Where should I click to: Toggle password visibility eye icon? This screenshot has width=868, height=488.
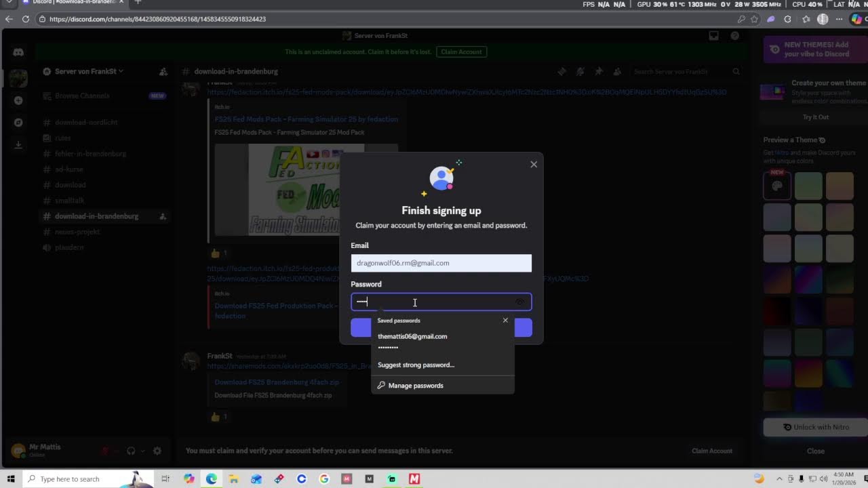pyautogui.click(x=520, y=302)
